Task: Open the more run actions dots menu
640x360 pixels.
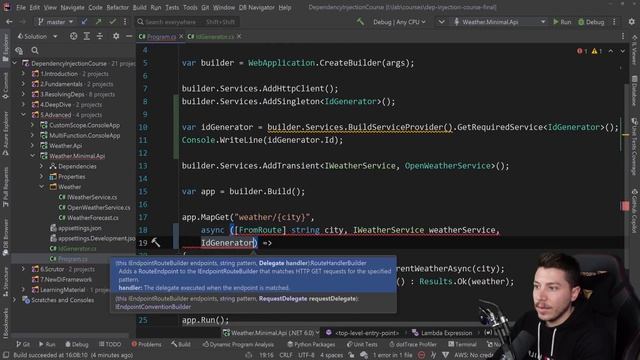Action: tap(614, 22)
